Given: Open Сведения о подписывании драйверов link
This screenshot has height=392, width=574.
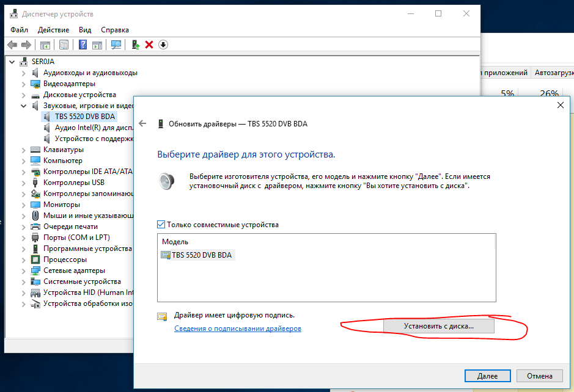Looking at the screenshot, I should coord(238,328).
